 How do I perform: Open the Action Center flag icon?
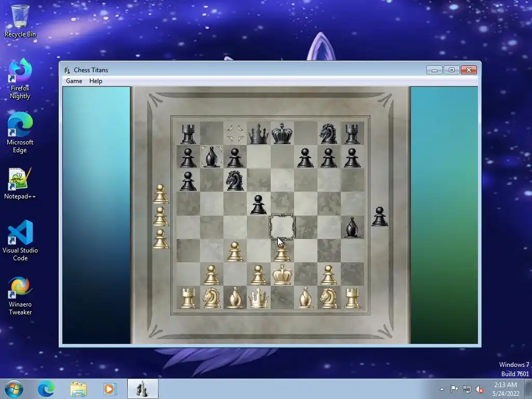tap(454, 389)
